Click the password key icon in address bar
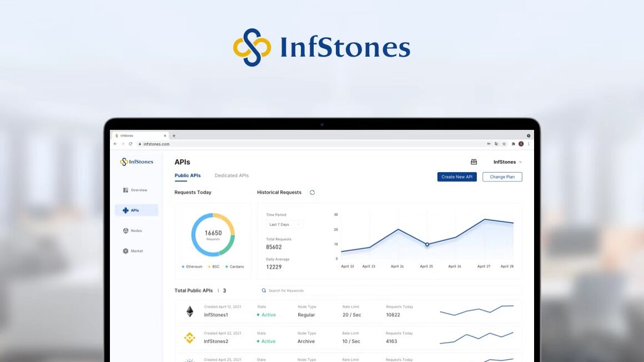Screen dimensions: 644x362 coord(489,144)
